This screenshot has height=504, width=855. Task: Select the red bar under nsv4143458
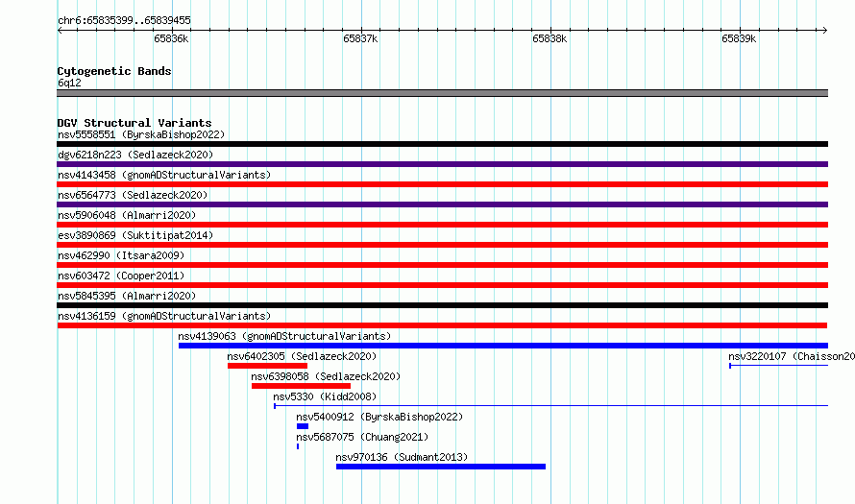[442, 184]
